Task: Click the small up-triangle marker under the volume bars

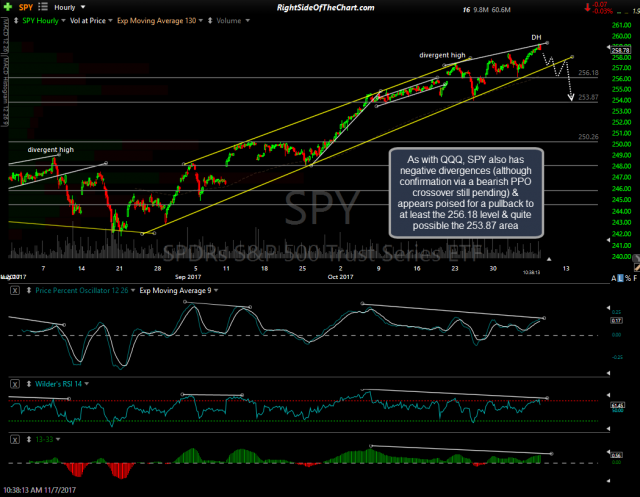Action: tap(549, 259)
